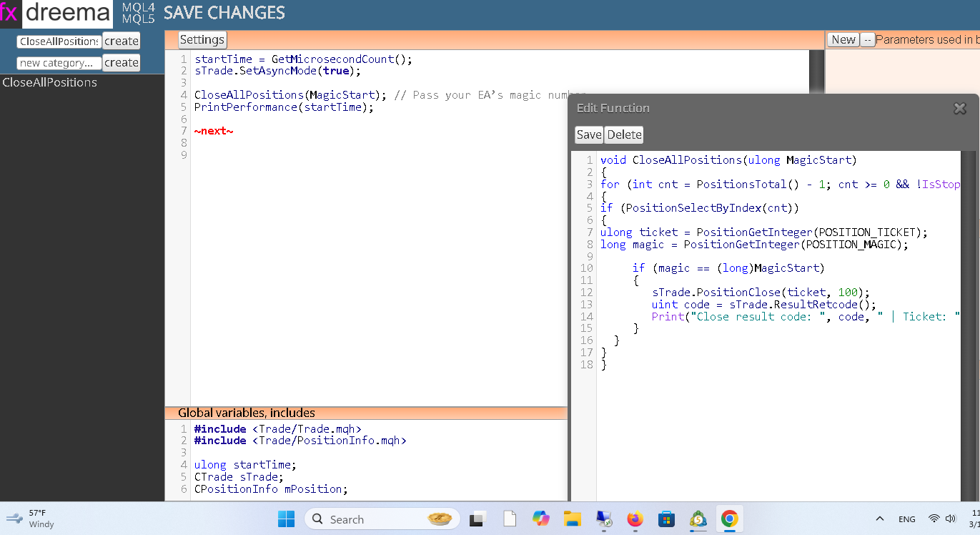
Task: Close the Edit Function dialog
Action: [960, 108]
